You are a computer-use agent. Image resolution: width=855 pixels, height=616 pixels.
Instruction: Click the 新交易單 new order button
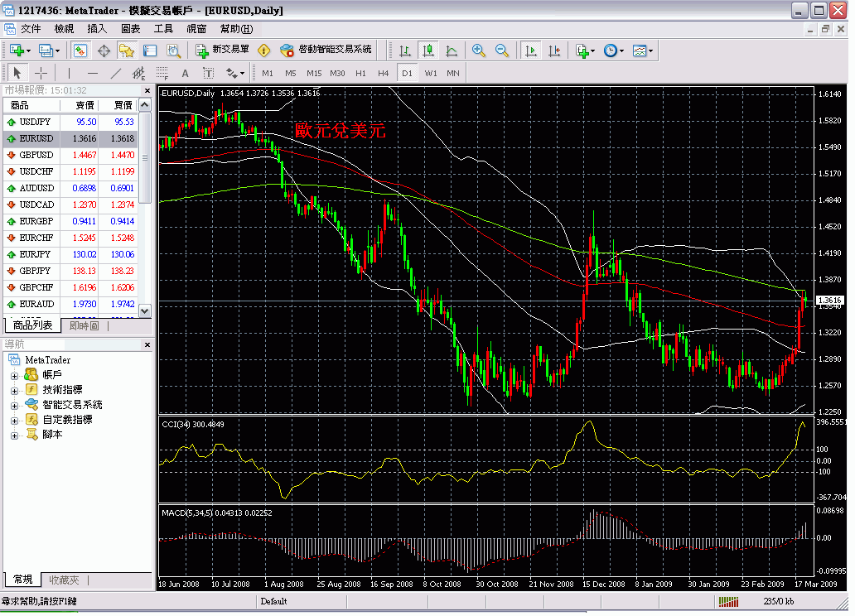click(223, 51)
